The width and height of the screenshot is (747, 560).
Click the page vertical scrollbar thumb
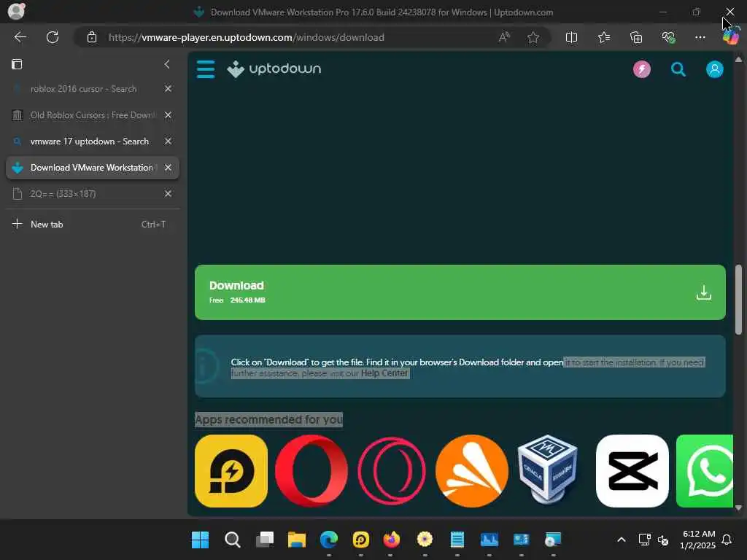point(738,300)
